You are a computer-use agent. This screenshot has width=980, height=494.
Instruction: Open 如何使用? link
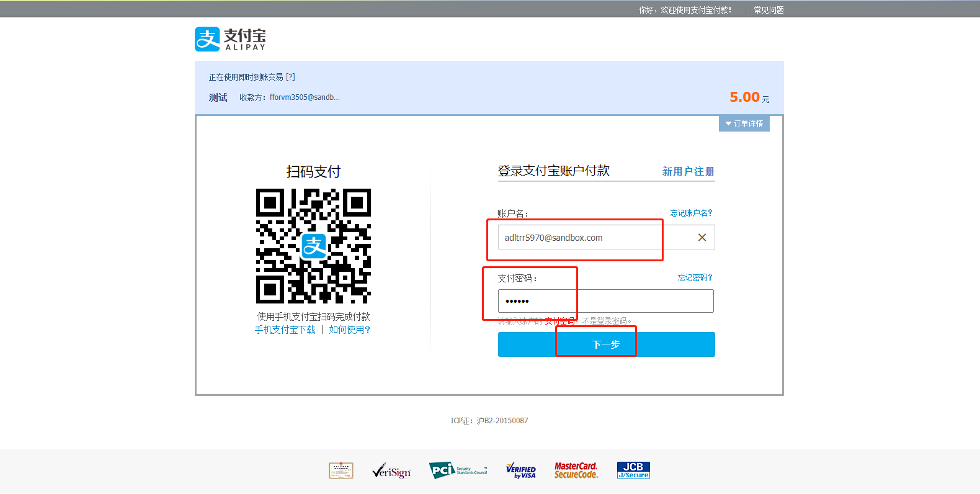tap(349, 330)
